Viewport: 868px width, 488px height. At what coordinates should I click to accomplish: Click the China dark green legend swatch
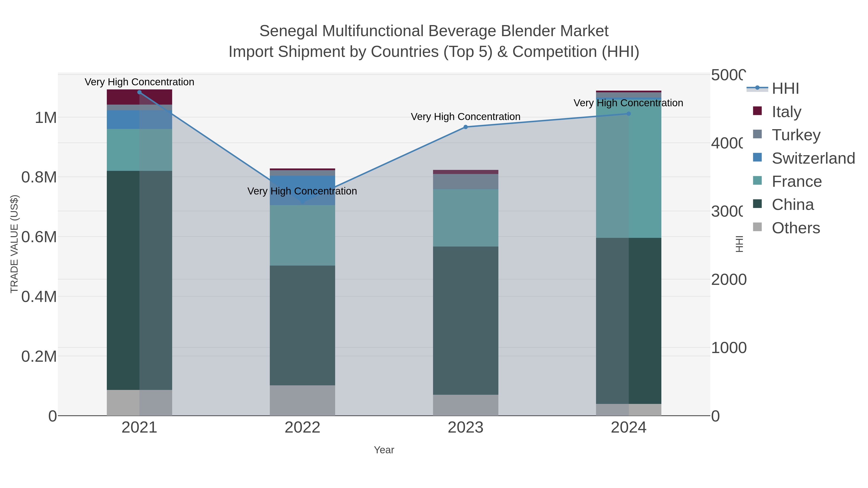click(757, 204)
